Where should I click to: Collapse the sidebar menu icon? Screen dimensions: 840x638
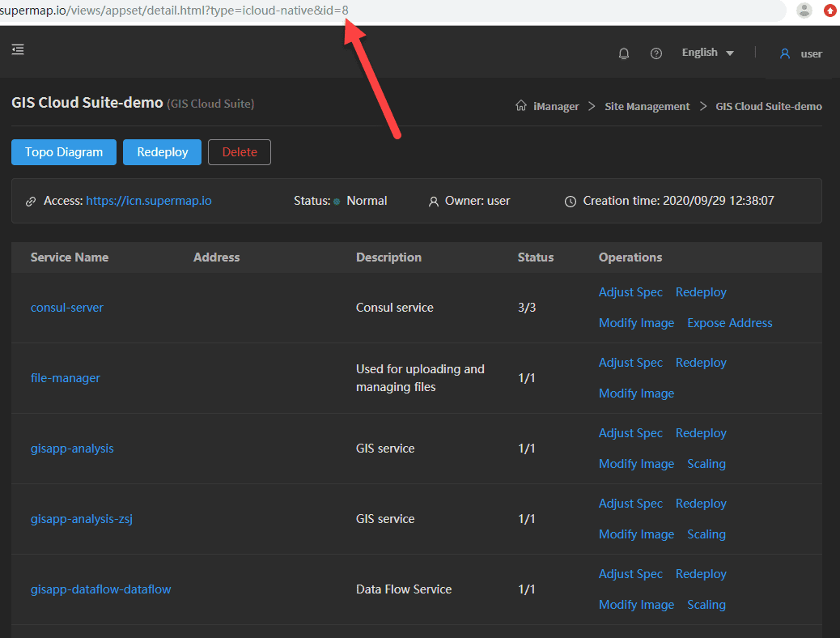[x=18, y=50]
